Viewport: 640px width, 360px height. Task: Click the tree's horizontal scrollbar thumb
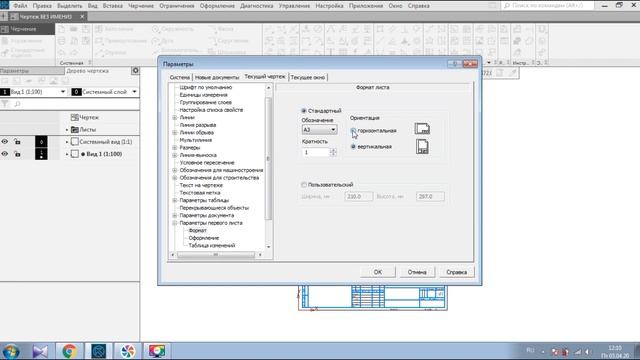(x=216, y=255)
